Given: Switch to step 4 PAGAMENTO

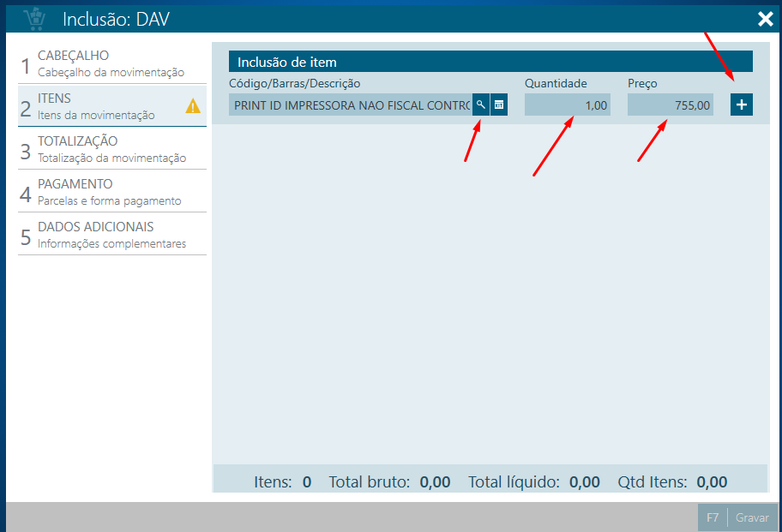Looking at the screenshot, I should coord(112,192).
